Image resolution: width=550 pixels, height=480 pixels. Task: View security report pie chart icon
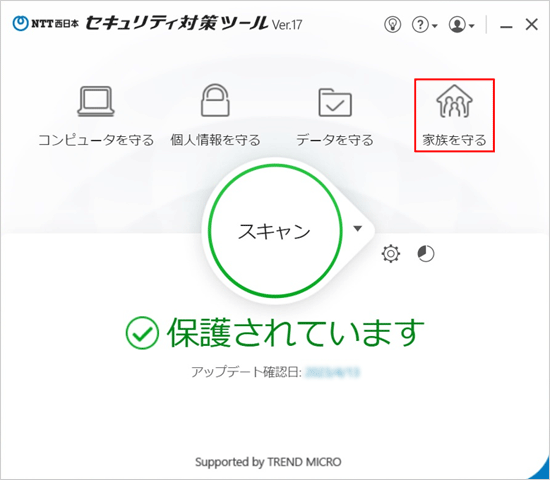coord(426,254)
